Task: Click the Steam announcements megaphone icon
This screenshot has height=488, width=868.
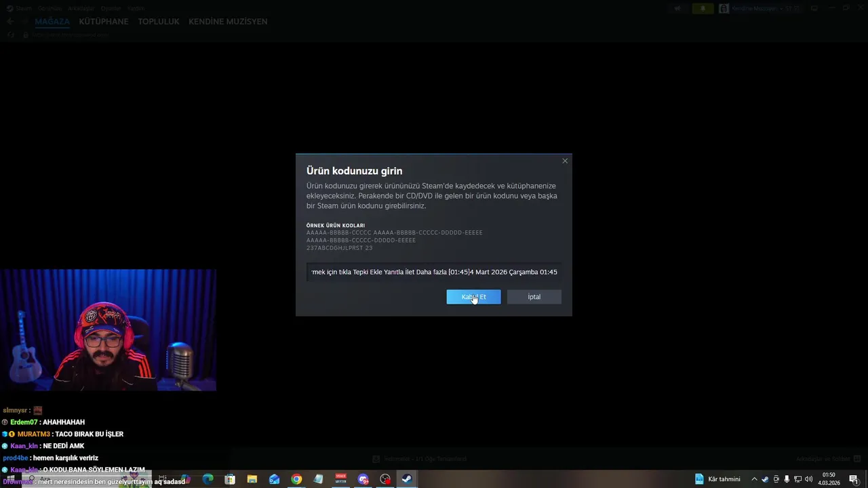Action: 677,8
